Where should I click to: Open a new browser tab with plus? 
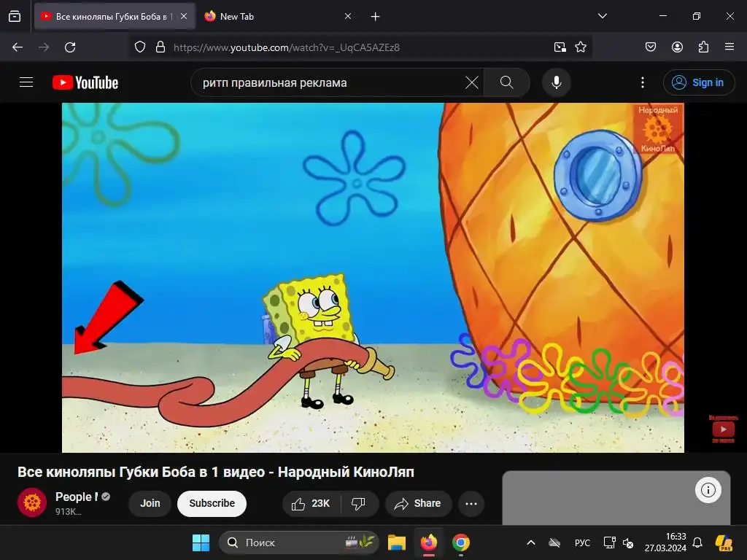(376, 17)
